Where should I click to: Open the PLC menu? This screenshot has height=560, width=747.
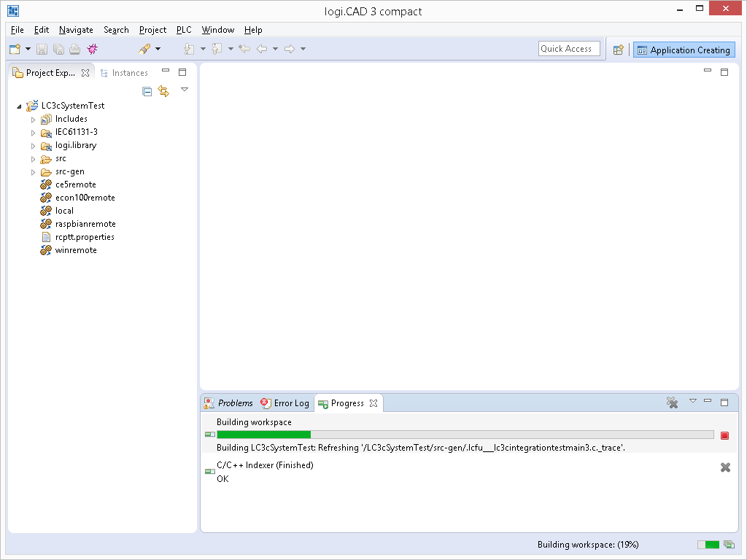coord(184,29)
